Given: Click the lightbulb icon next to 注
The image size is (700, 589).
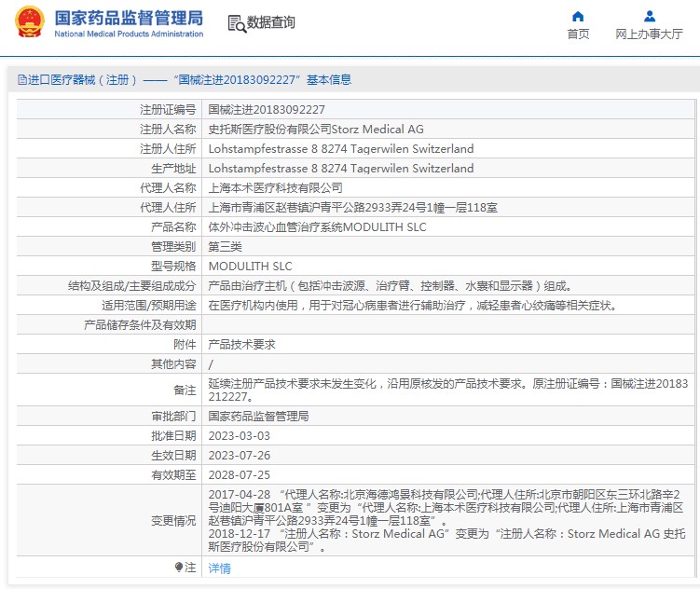Looking at the screenshot, I should click(179, 568).
